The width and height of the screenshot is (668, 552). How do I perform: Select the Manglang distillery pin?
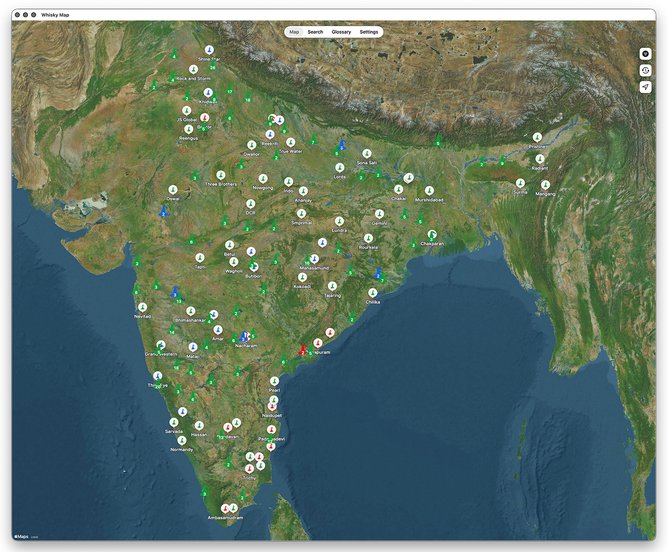tap(545, 185)
